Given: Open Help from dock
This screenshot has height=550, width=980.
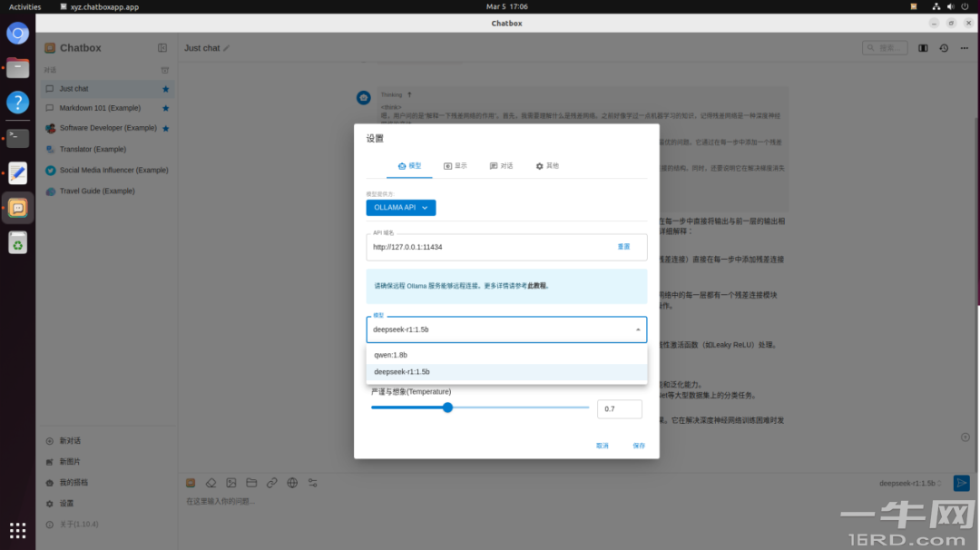Looking at the screenshot, I should (17, 102).
